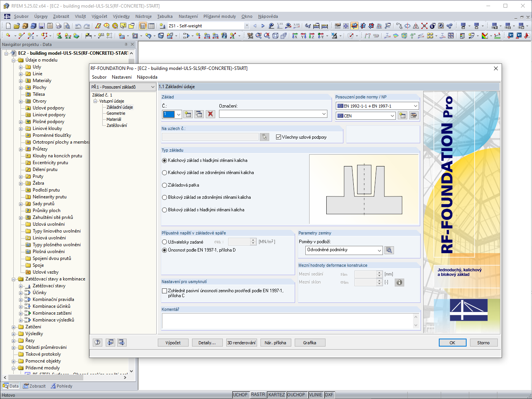
Task: Confirm the dialog with the OK button
Action: click(x=453, y=343)
